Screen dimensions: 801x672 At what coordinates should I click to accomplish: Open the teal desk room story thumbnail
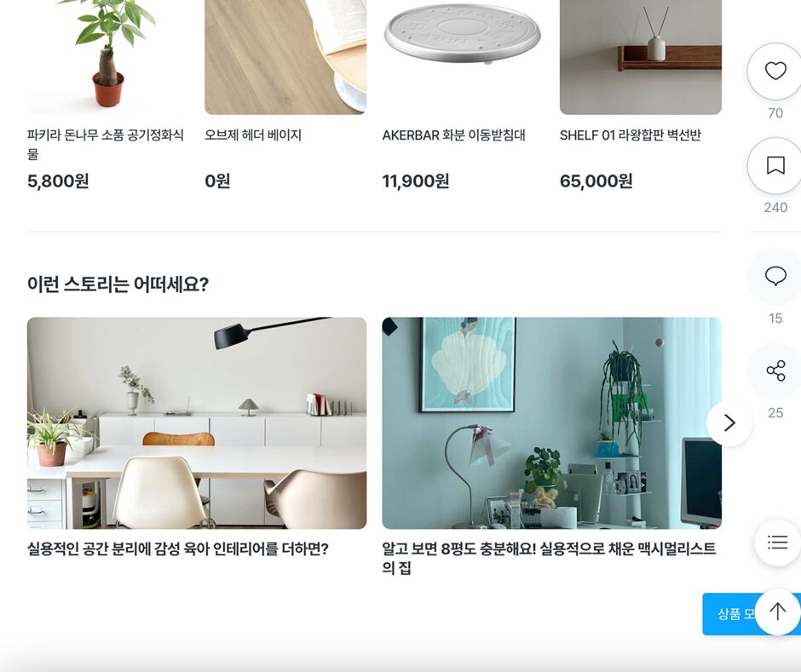point(551,422)
